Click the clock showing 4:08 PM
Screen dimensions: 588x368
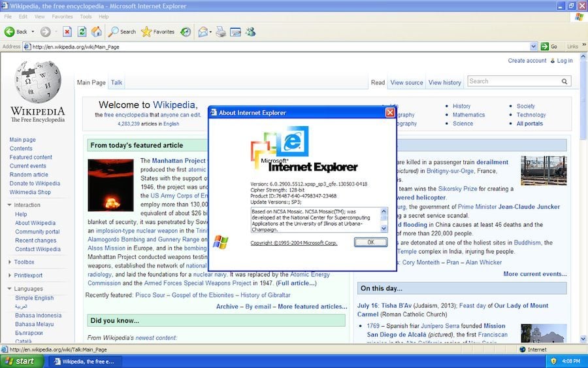click(571, 361)
